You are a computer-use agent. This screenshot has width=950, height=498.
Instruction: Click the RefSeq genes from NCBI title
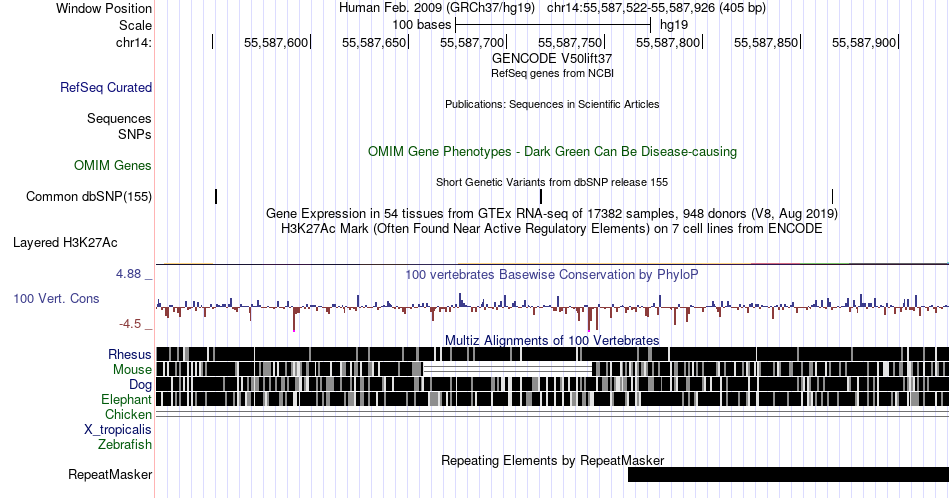tap(552, 73)
